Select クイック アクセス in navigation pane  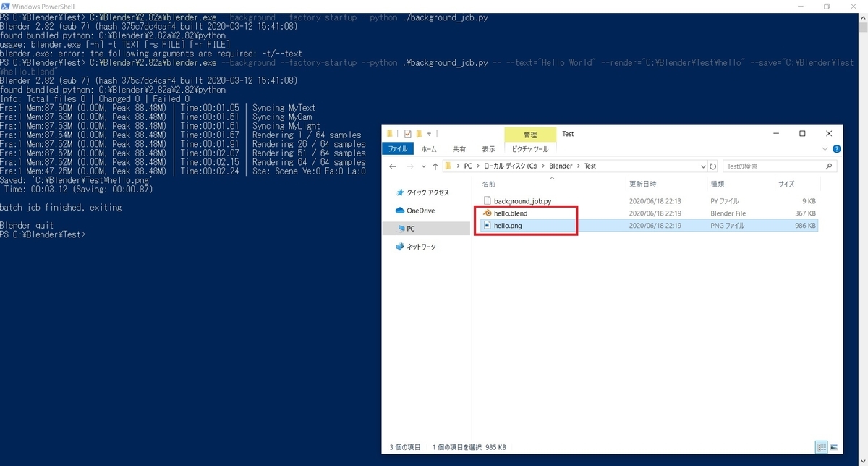(427, 193)
